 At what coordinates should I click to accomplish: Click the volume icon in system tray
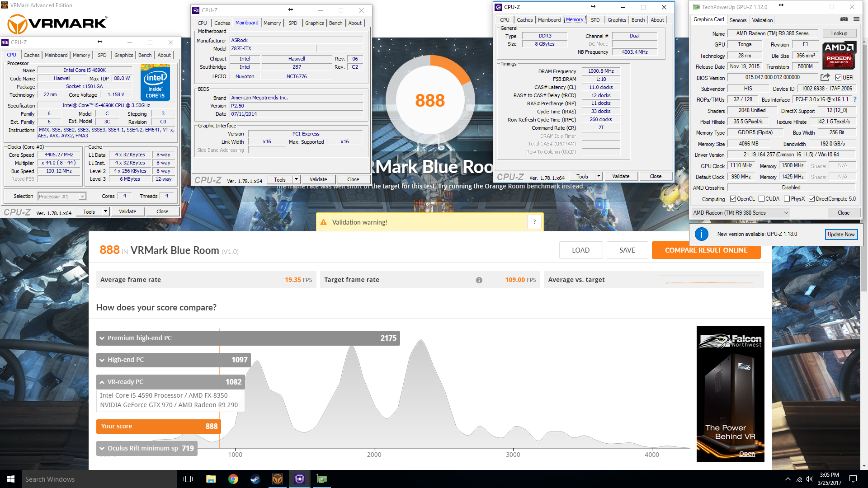809,479
